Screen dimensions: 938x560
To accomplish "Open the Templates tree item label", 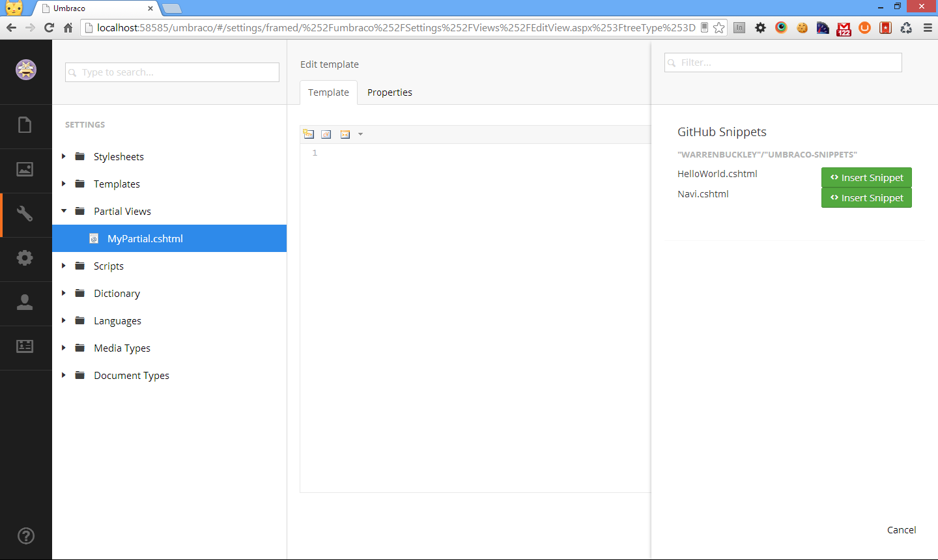I will 117,184.
